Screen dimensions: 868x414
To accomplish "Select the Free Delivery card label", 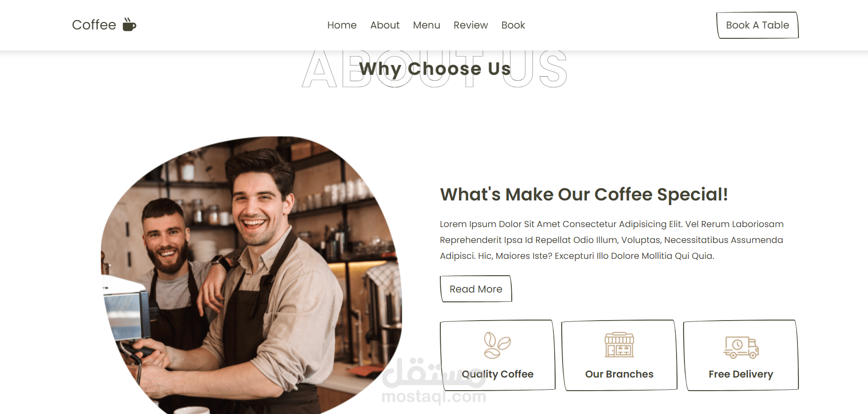I will pyautogui.click(x=741, y=374).
